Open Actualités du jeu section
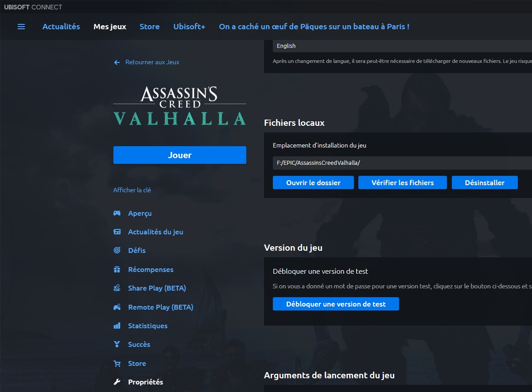532x392 pixels. click(x=155, y=232)
